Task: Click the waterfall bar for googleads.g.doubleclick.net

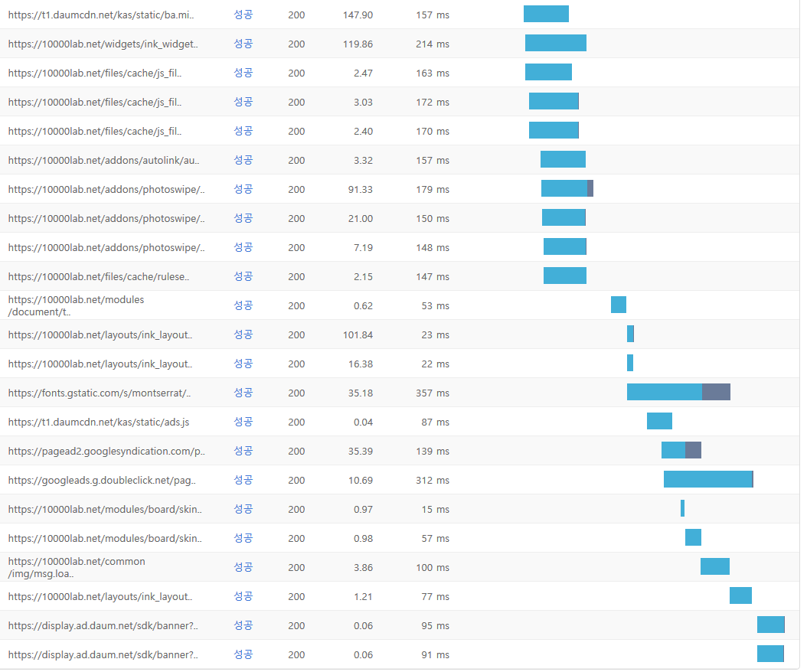Action: [x=708, y=479]
